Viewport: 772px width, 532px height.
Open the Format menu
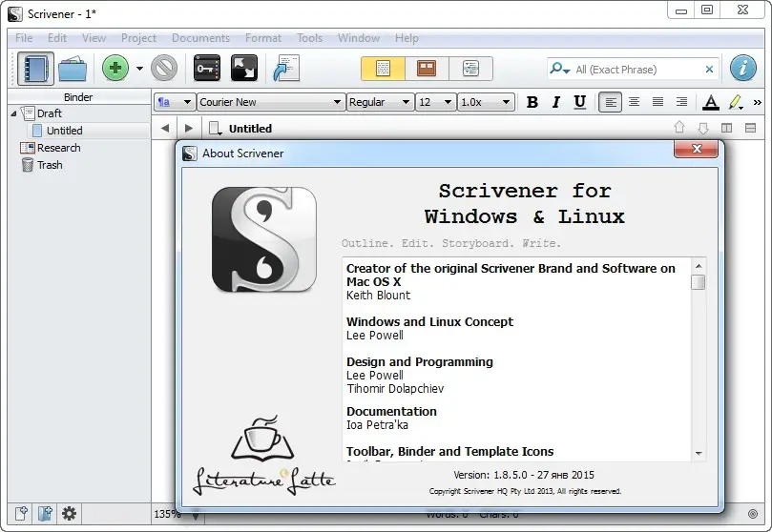point(263,38)
